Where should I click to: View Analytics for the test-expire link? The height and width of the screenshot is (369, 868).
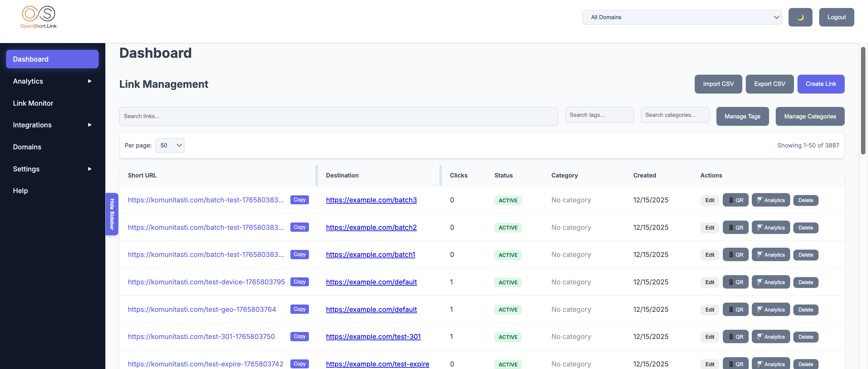771,364
